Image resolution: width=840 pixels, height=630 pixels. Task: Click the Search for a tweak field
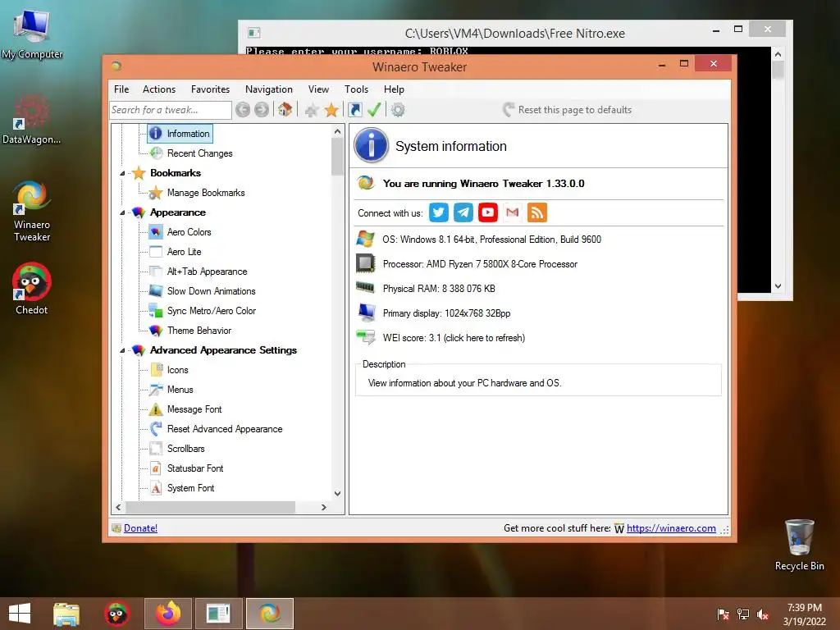click(171, 110)
